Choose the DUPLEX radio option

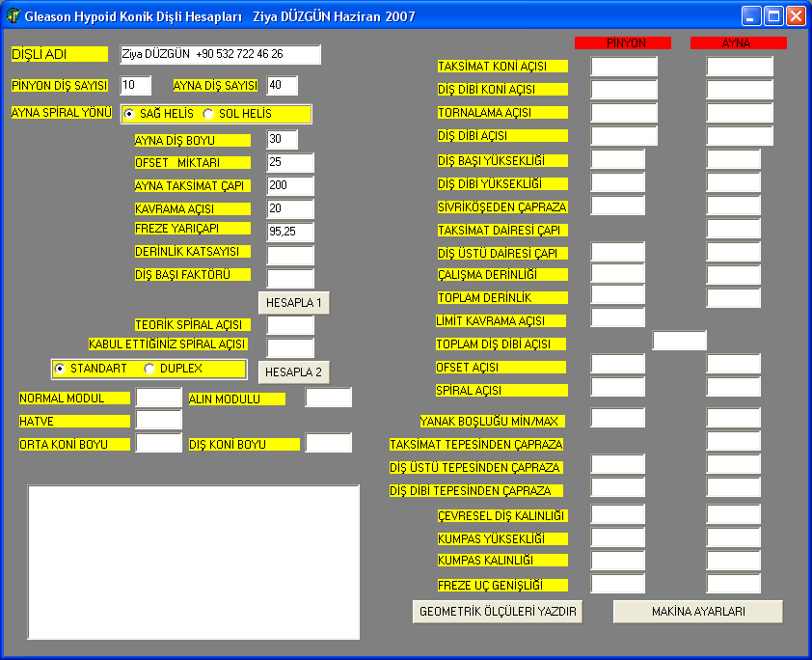(149, 369)
